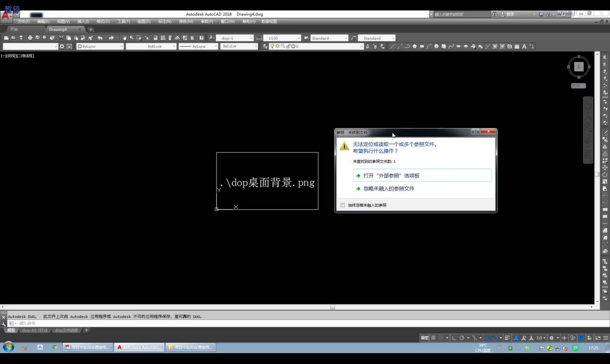
Task: Toggle lineweight display in the status bar
Action: point(507,338)
